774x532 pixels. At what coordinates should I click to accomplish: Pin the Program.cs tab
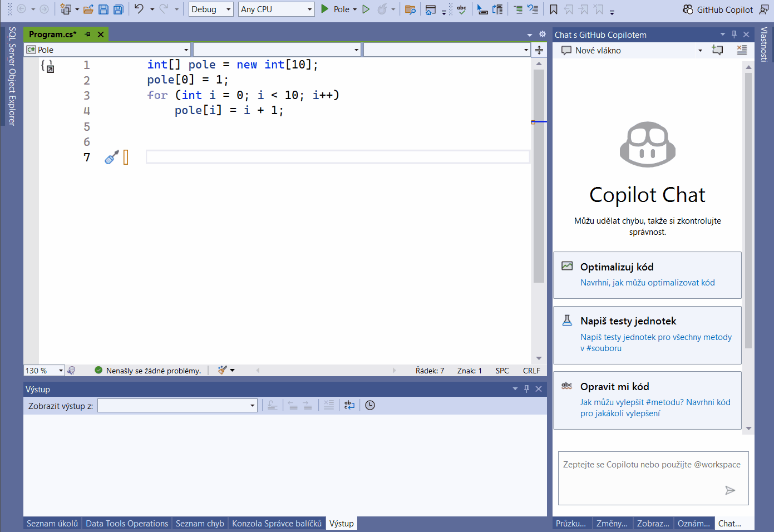click(x=87, y=35)
